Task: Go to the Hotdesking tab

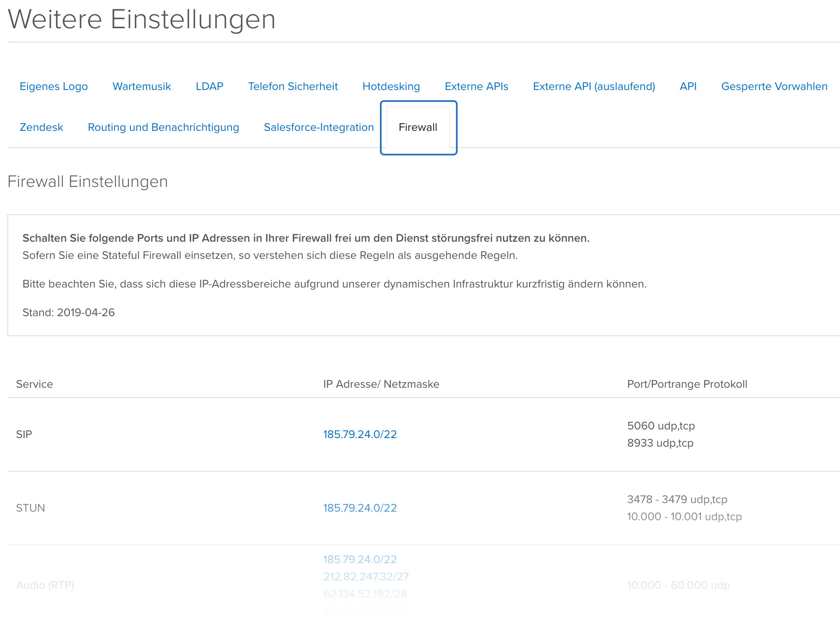Action: (391, 86)
